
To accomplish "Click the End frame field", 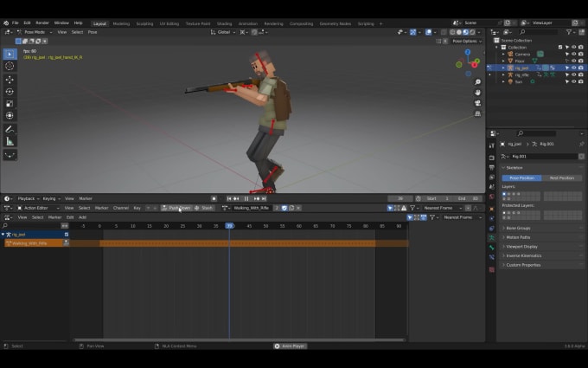I will pos(466,198).
